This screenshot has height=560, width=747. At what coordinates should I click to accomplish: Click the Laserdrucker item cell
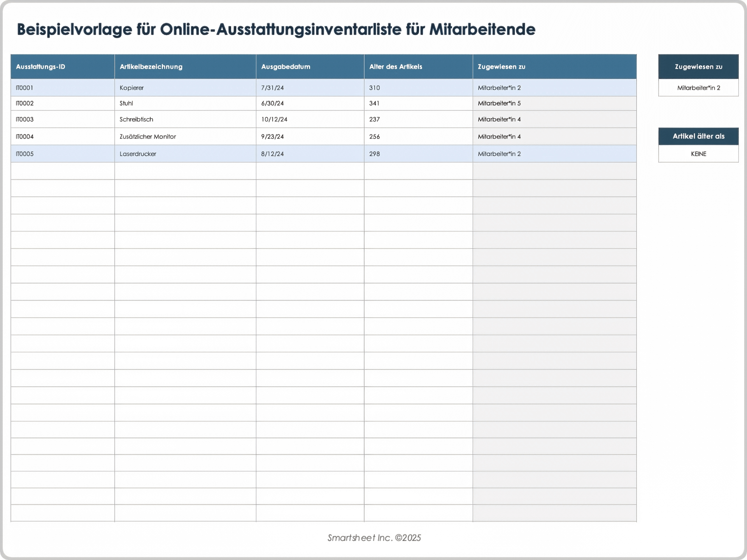click(x=185, y=154)
